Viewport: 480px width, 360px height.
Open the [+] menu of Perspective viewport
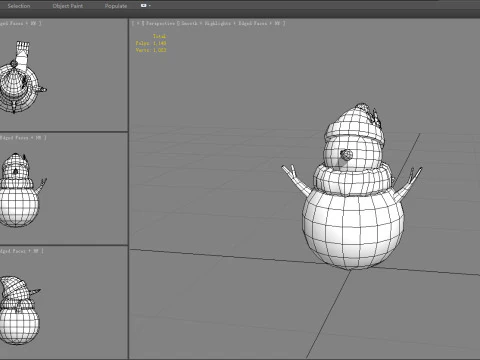click(138, 23)
